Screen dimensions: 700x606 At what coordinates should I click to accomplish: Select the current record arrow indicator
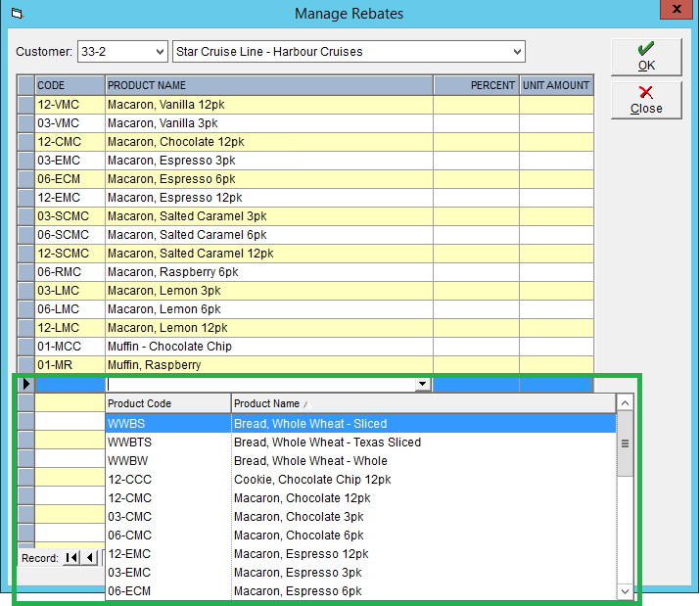[25, 384]
